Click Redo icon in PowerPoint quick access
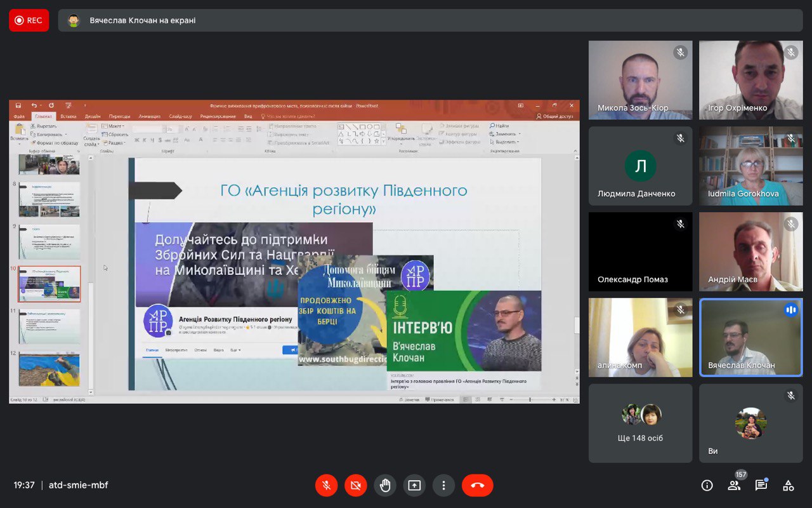The width and height of the screenshot is (812, 508). [51, 105]
